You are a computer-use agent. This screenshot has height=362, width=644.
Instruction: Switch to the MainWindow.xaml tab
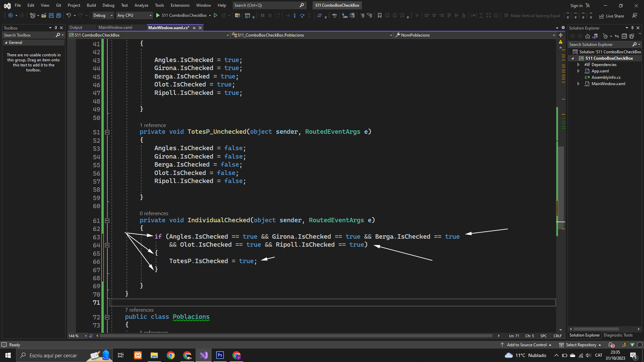(115, 27)
